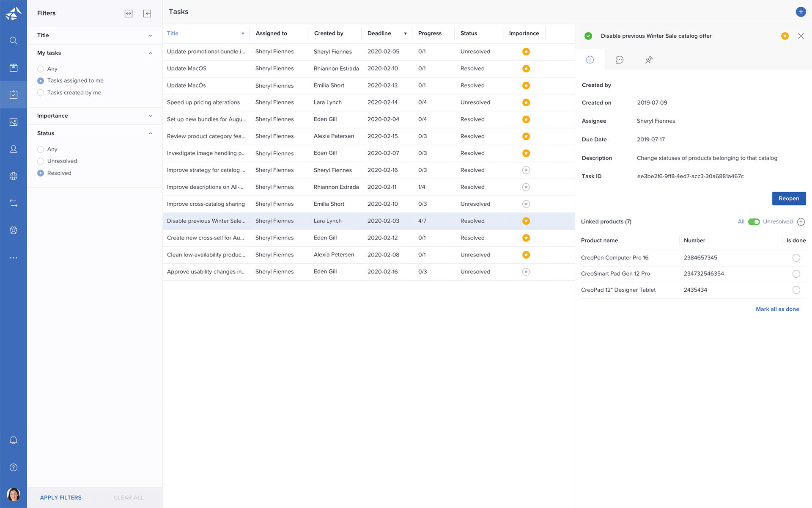The width and height of the screenshot is (812, 508).
Task: Open the user profile icon in sidebar
Action: [14, 149]
